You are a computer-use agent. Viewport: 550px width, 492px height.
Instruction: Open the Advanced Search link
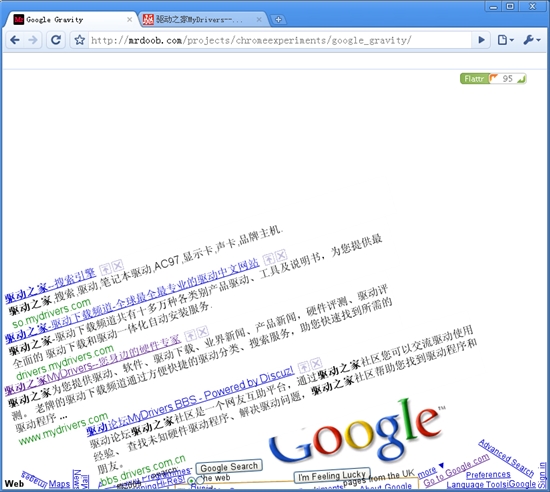pos(507,458)
